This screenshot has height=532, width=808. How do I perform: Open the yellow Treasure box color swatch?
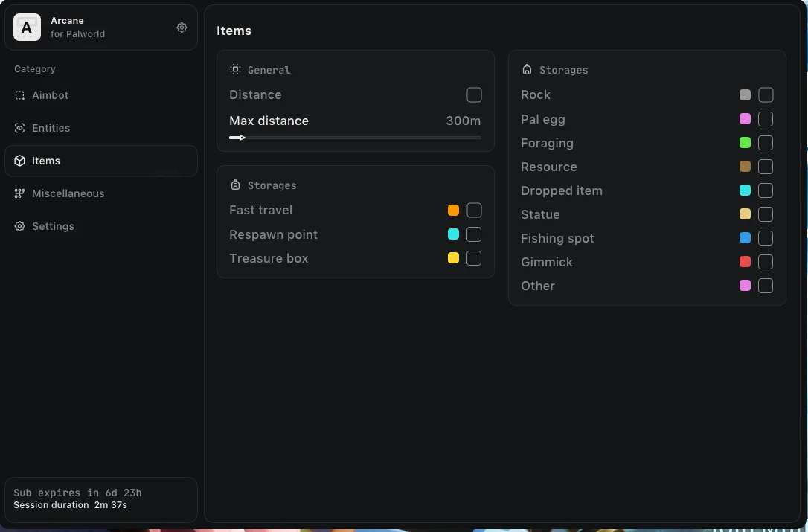coord(453,258)
